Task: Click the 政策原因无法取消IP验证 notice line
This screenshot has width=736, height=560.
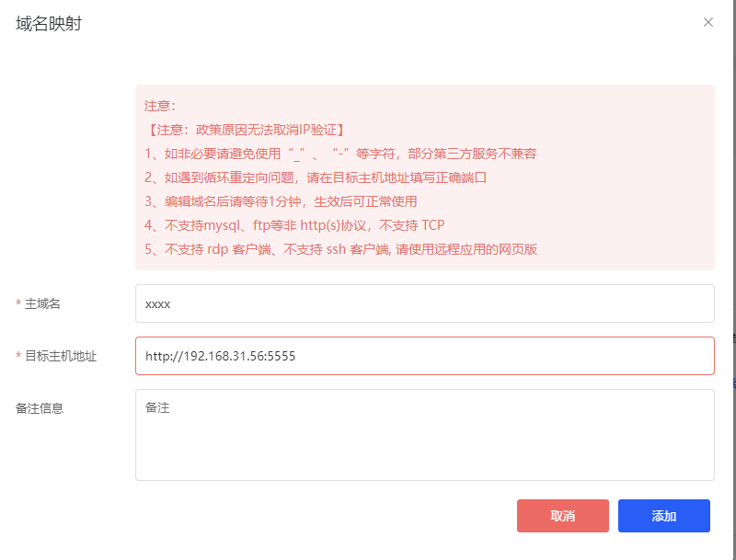Action: pyautogui.click(x=246, y=130)
